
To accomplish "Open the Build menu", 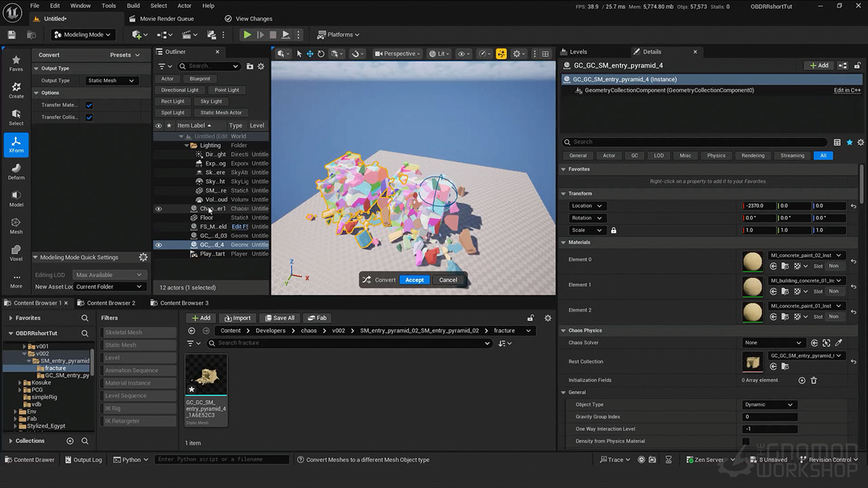I will pyautogui.click(x=134, y=5).
